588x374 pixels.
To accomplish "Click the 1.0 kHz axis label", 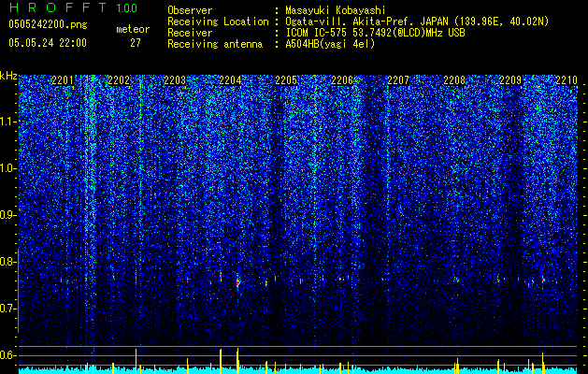I will 8,168.
